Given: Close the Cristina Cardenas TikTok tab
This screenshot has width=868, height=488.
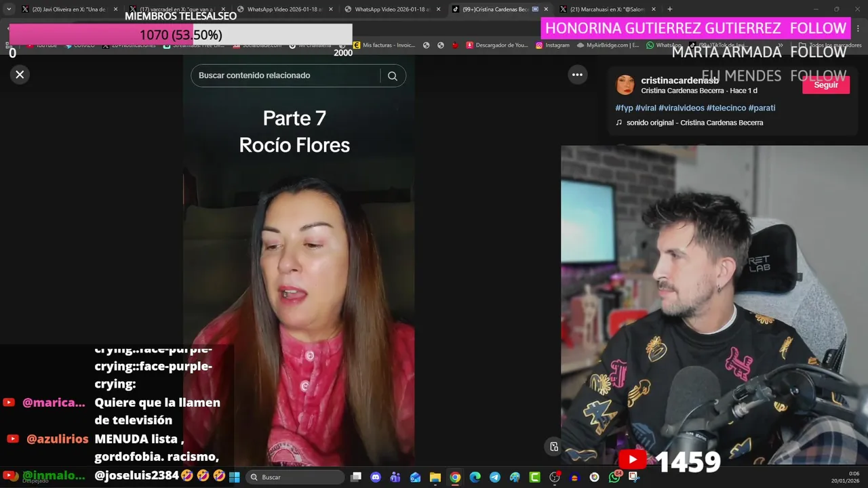Looking at the screenshot, I should point(546,9).
